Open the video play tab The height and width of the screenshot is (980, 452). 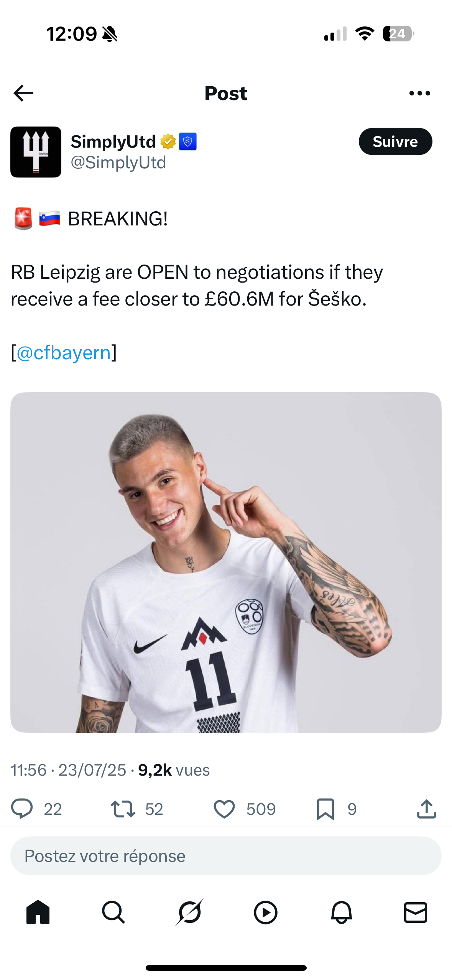(265, 913)
